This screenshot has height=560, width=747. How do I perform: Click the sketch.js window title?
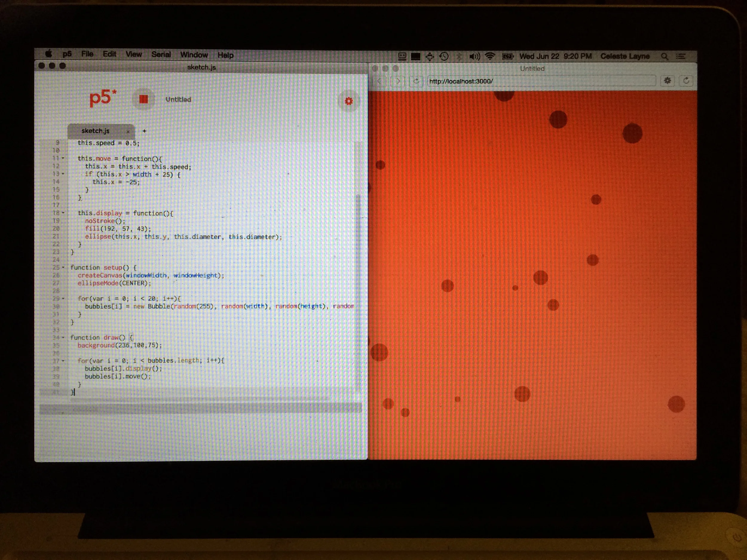[202, 67]
